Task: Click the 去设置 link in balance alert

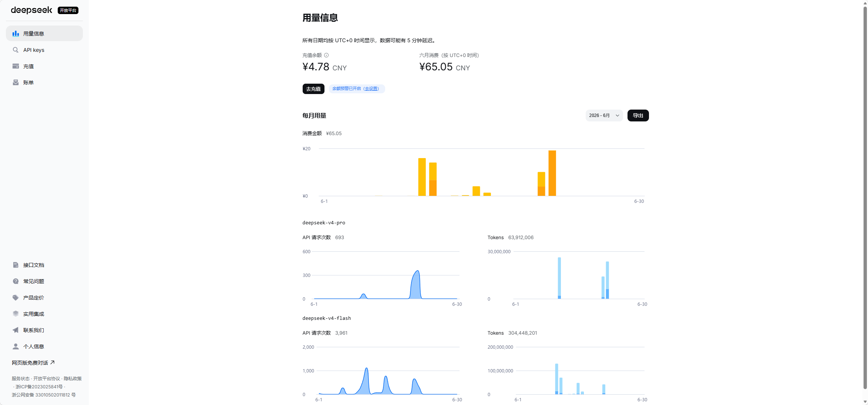Action: [x=371, y=89]
